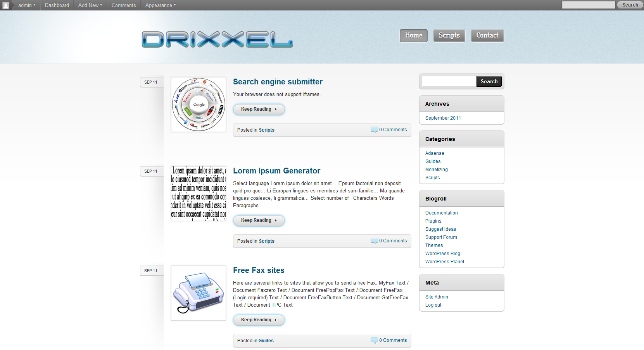This screenshot has height=350, width=644.
Task: Open the Adsense category
Action: [x=435, y=153]
